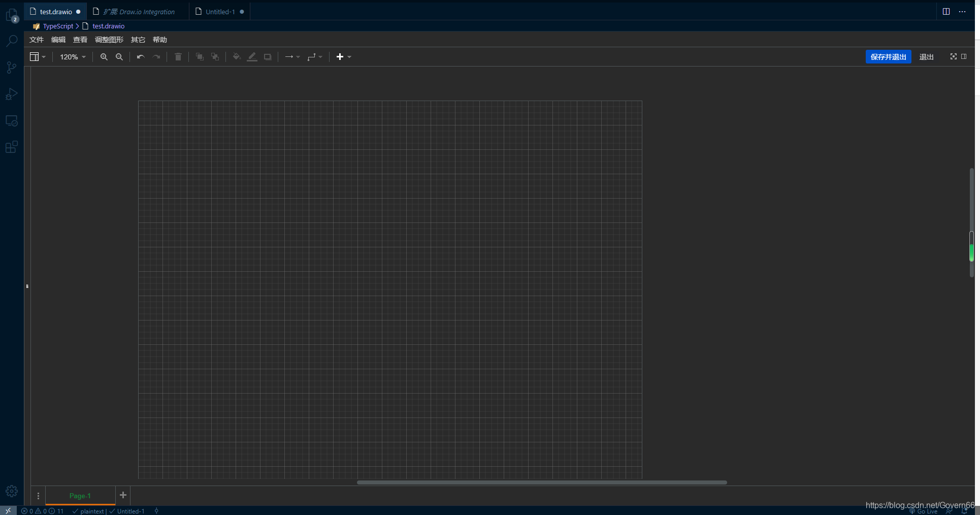The image size is (980, 515).
Task: Click the errors and warnings status indicator
Action: (43, 511)
